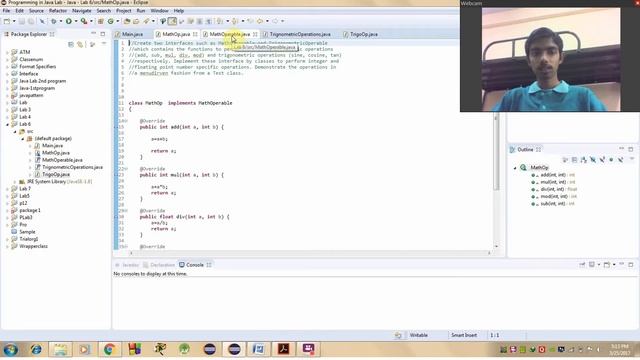Viewport: 640px width, 360px height.
Task: Open MathOperable.java in Package Explorer
Action: tap(62, 160)
